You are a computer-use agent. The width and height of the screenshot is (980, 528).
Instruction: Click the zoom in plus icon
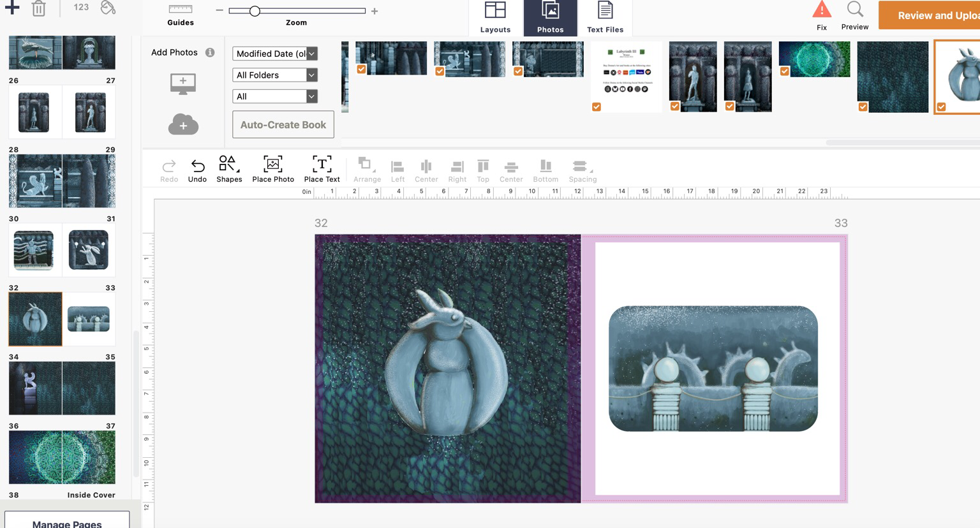tap(375, 11)
